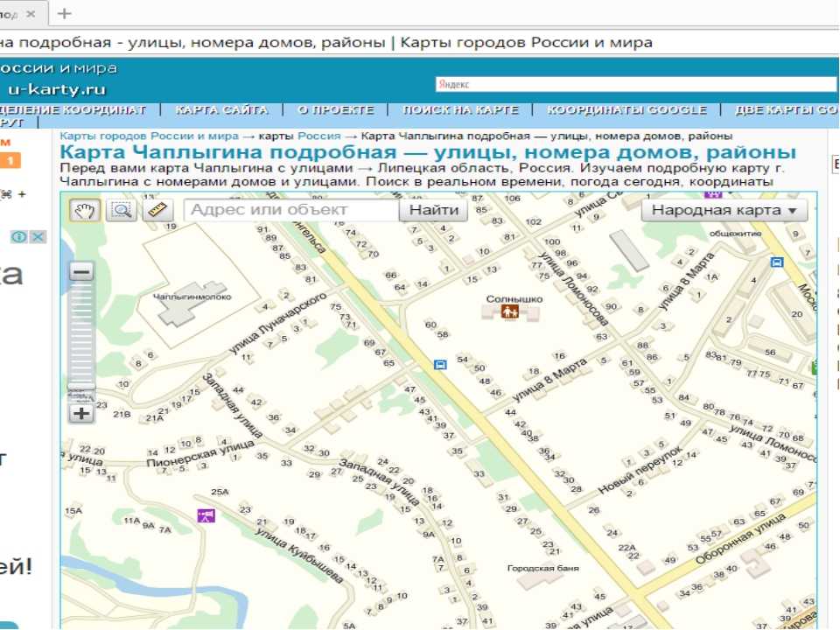
Task: Click the улица Луначарского street label
Action: click(x=277, y=323)
